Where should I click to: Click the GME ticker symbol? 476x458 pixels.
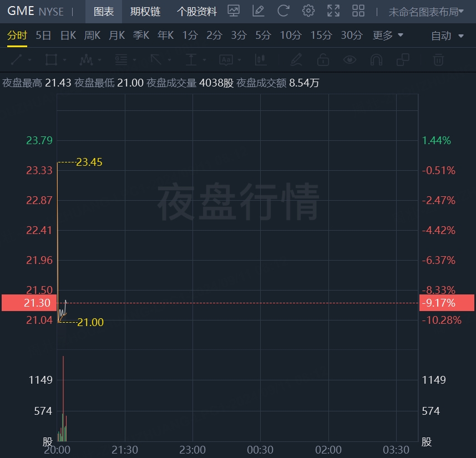pyautogui.click(x=21, y=11)
